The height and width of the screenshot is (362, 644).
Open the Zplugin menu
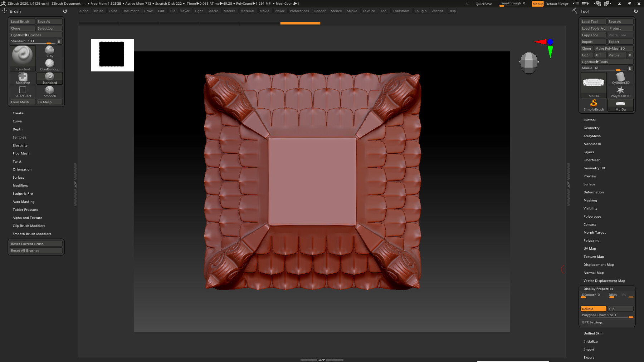[420, 11]
